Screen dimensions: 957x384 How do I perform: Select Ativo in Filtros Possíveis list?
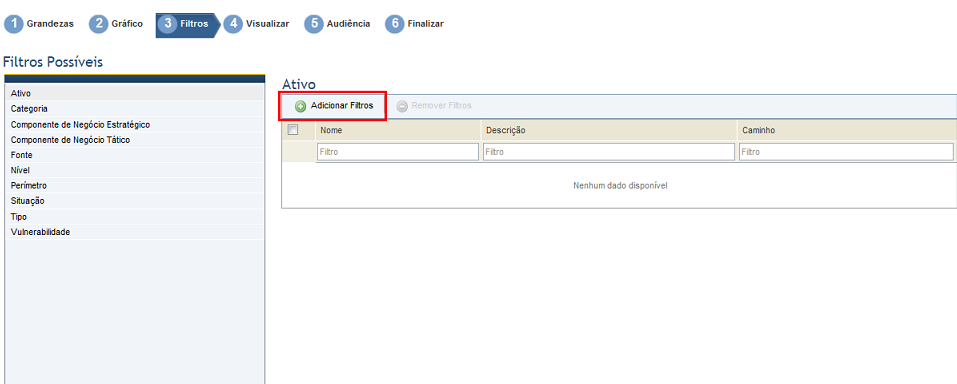click(134, 93)
